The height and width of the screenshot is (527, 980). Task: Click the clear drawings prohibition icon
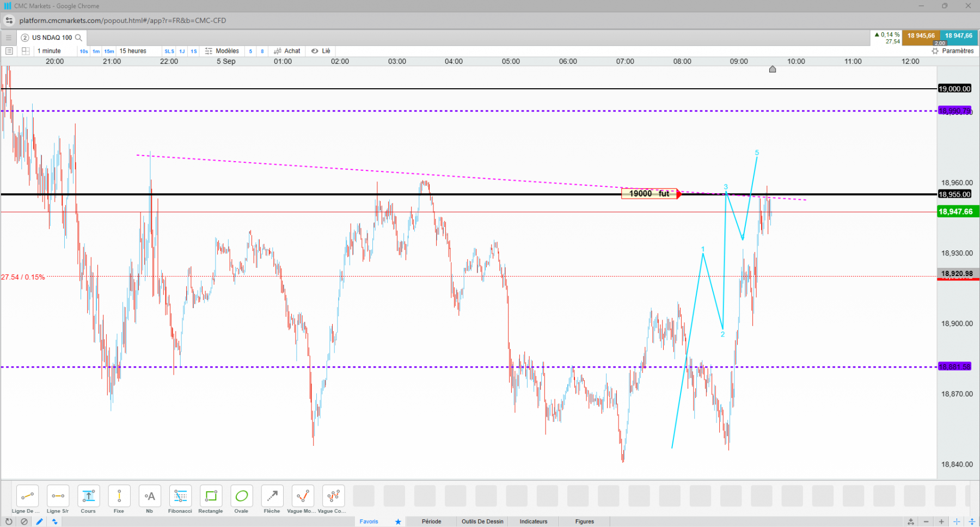24,522
